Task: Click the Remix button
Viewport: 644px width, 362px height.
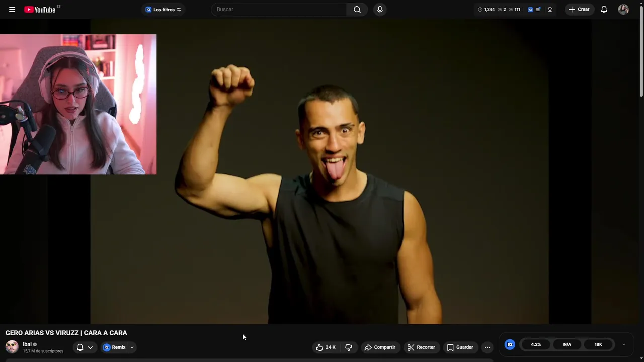Action: click(115, 347)
